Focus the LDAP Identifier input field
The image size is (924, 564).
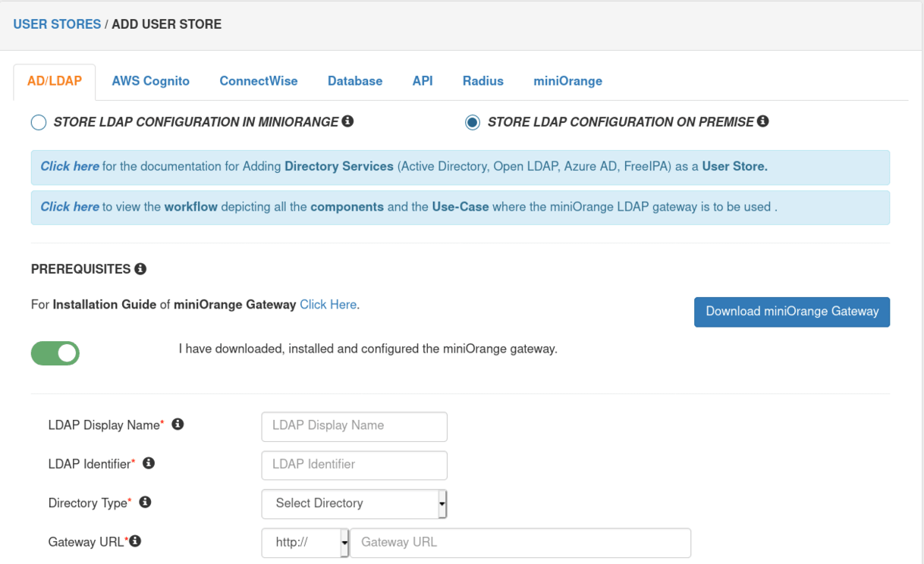pyautogui.click(x=354, y=465)
